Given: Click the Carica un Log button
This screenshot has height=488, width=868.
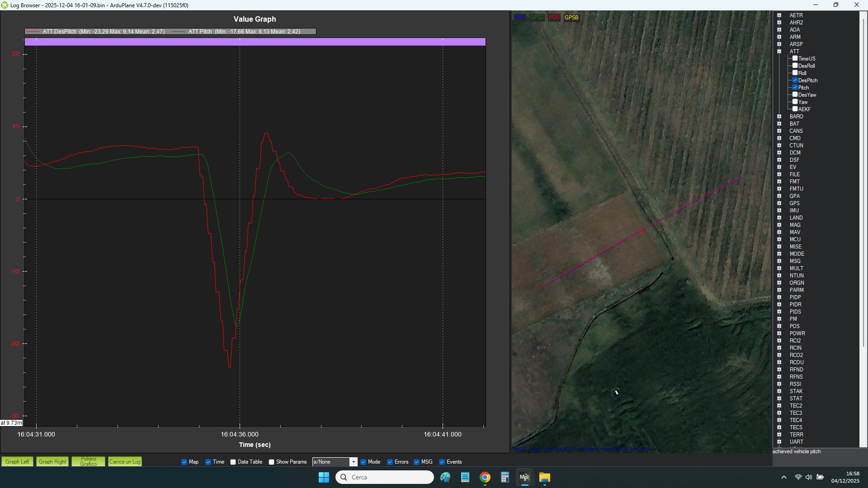Looking at the screenshot, I should click(x=125, y=462).
